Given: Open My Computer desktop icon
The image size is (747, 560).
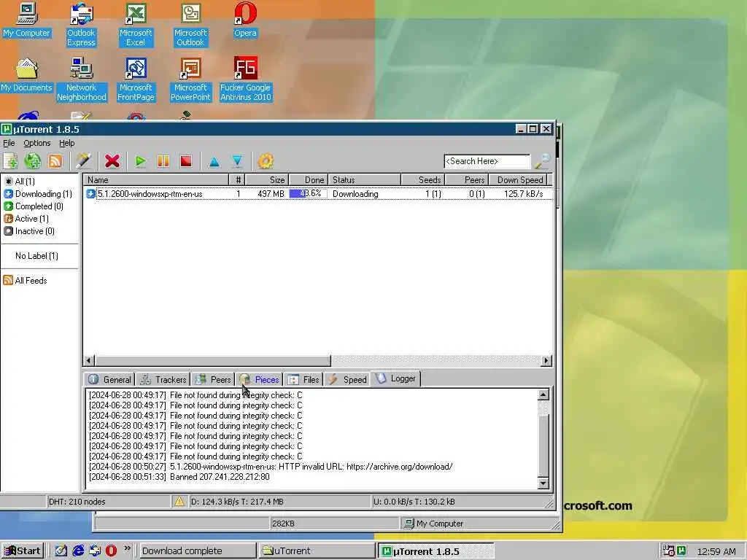Looking at the screenshot, I should (x=26, y=19).
